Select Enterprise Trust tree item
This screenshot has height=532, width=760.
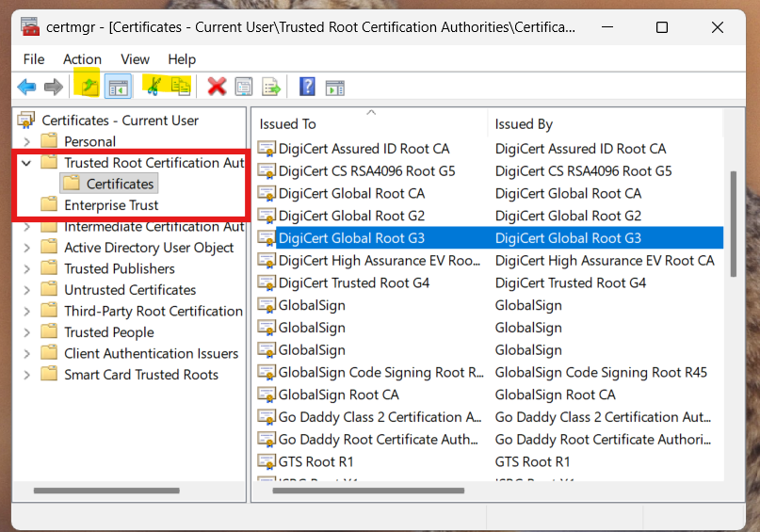click(111, 205)
